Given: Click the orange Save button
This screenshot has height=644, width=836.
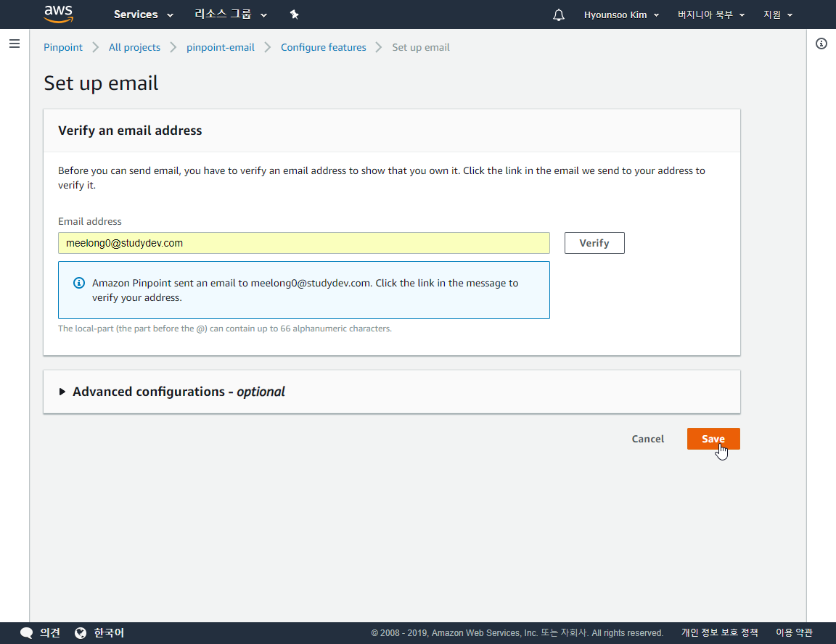Looking at the screenshot, I should tap(713, 439).
